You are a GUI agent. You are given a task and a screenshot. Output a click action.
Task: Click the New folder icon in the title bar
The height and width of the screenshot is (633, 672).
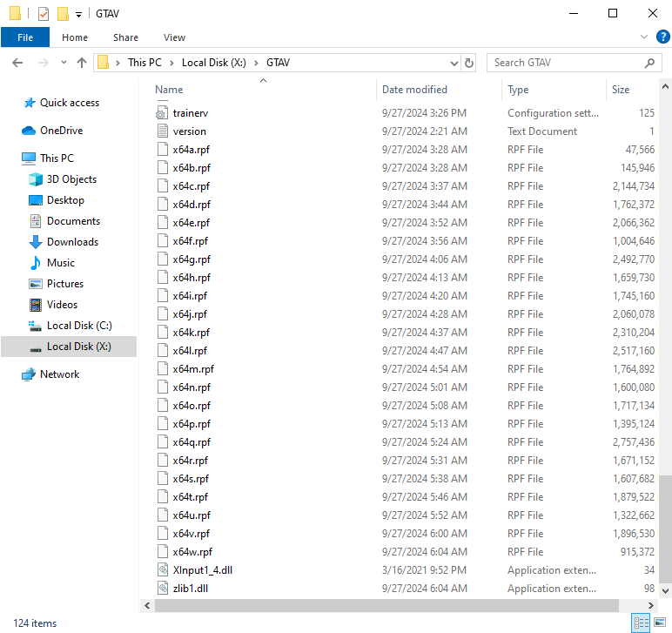63,14
